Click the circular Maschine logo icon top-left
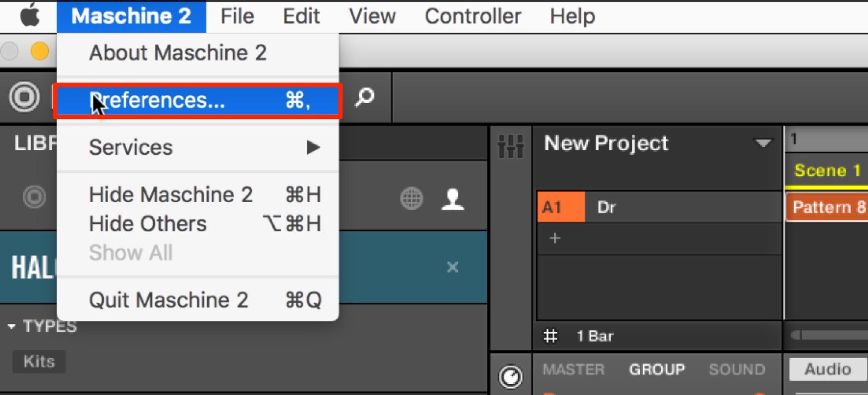The width and height of the screenshot is (868, 395). point(24,98)
